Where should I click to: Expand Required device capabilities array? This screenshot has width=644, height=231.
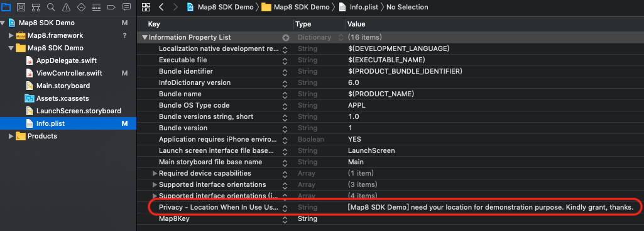point(155,173)
